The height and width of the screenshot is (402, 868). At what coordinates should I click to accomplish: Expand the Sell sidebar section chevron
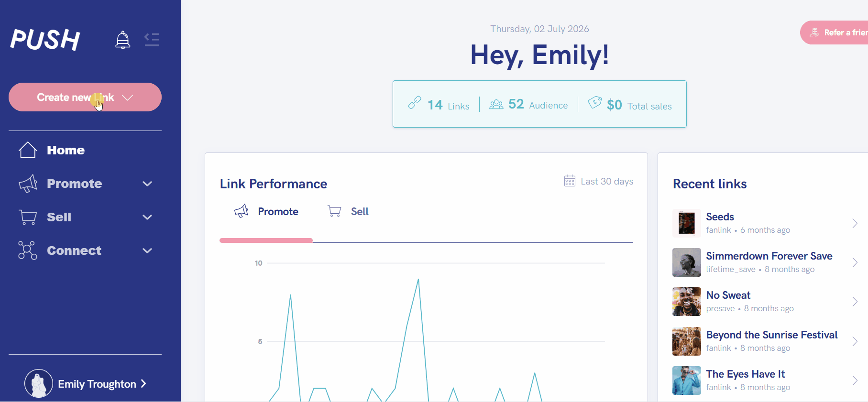(x=147, y=217)
